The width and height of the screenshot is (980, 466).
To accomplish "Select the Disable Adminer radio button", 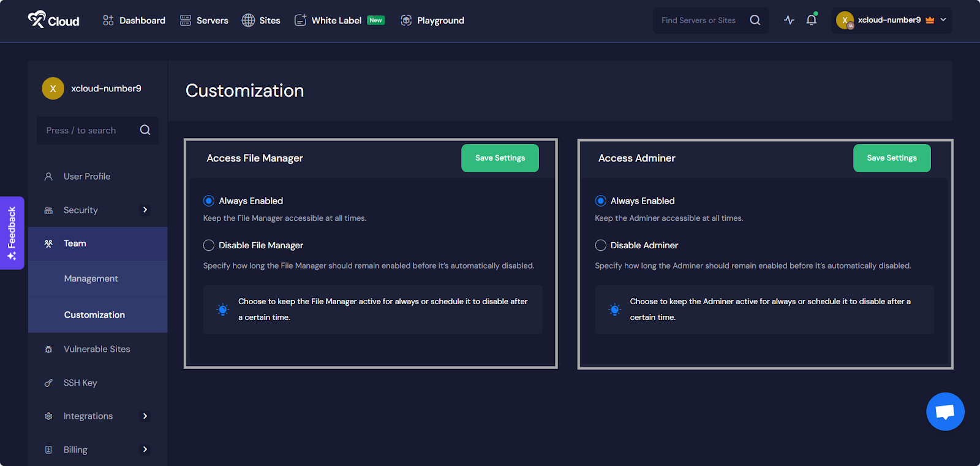I will click(x=601, y=245).
